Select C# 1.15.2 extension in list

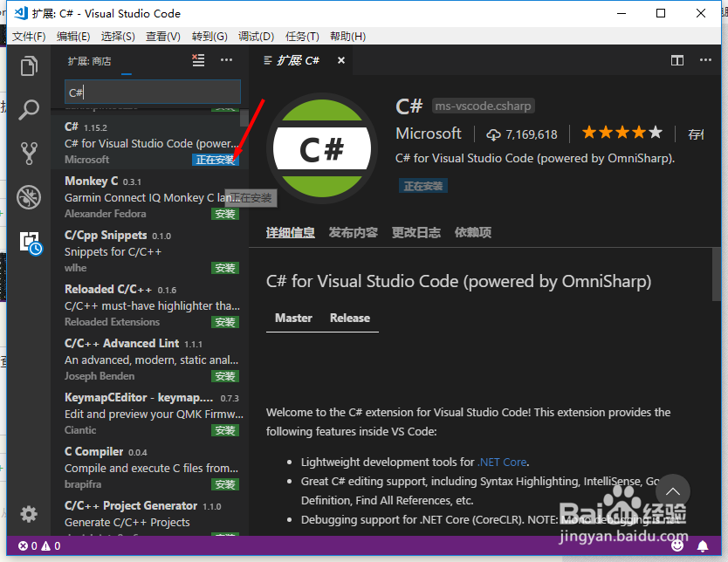click(x=149, y=142)
